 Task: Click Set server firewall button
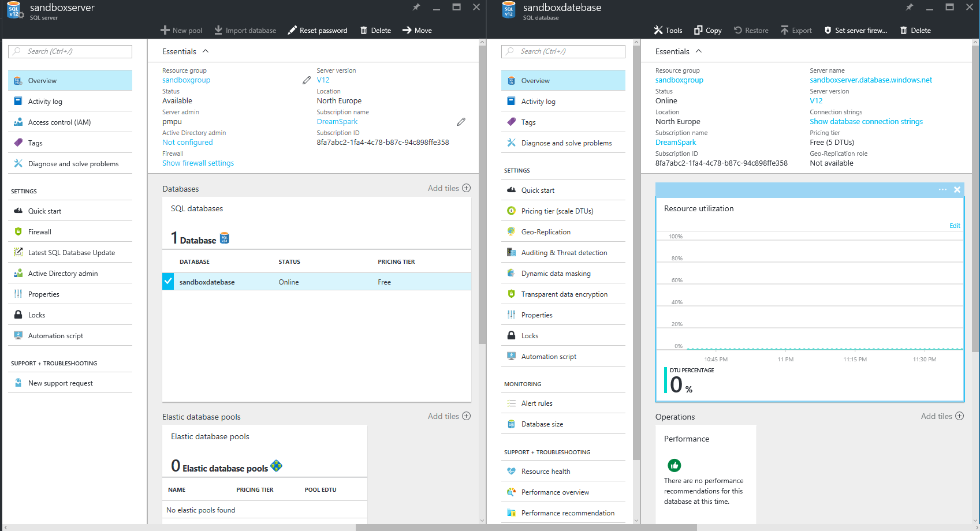tap(855, 31)
